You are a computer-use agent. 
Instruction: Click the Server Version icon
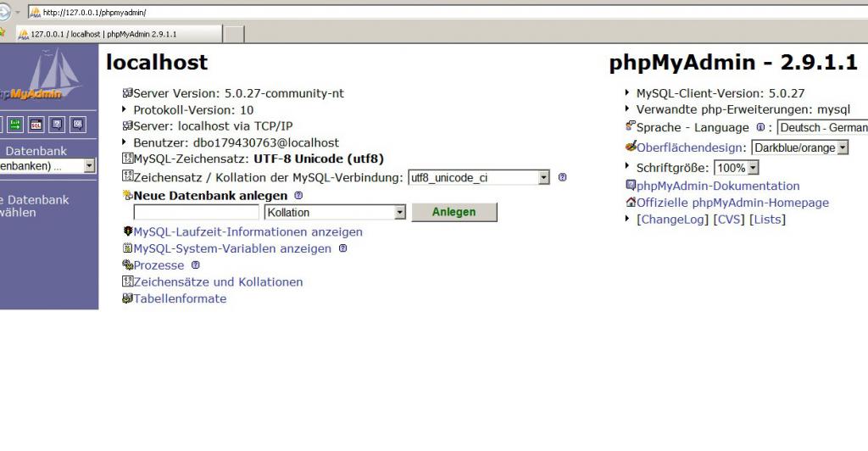pyautogui.click(x=127, y=93)
